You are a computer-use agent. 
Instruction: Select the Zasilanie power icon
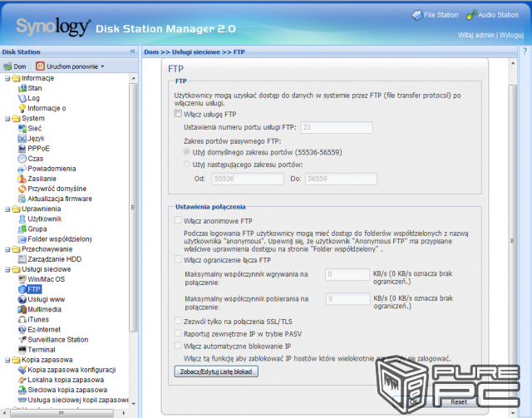coord(22,179)
